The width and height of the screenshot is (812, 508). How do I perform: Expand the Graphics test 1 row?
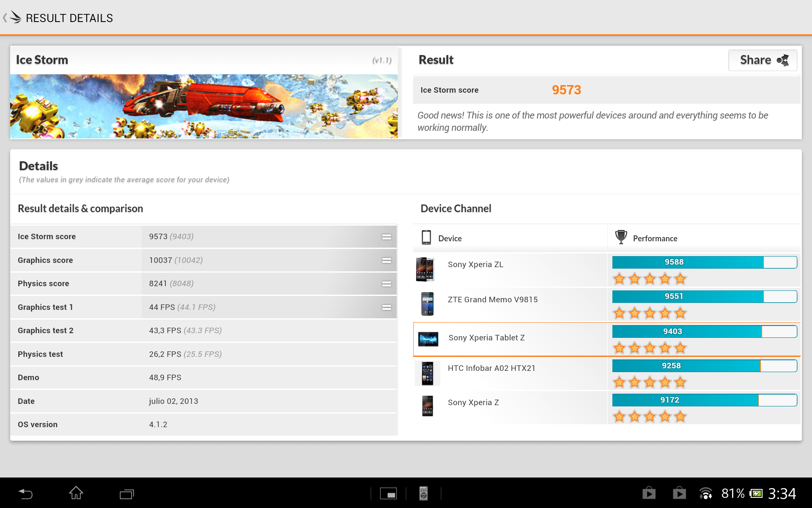(386, 307)
